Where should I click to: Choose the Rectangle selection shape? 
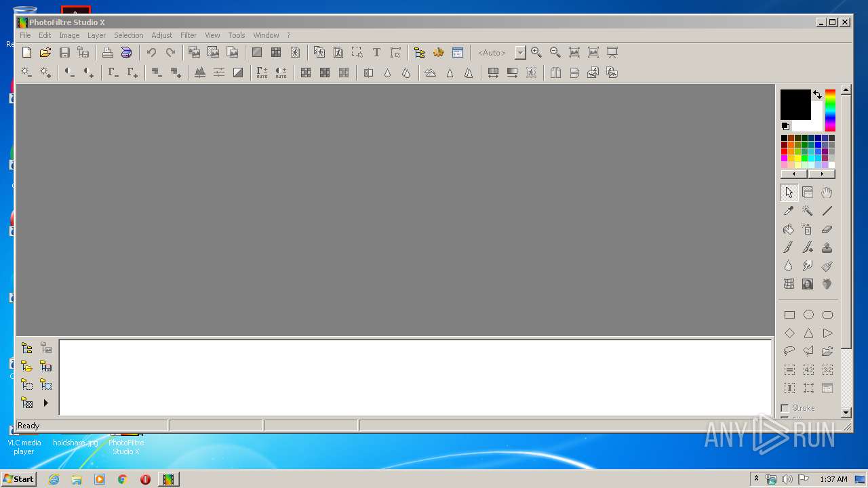point(789,314)
